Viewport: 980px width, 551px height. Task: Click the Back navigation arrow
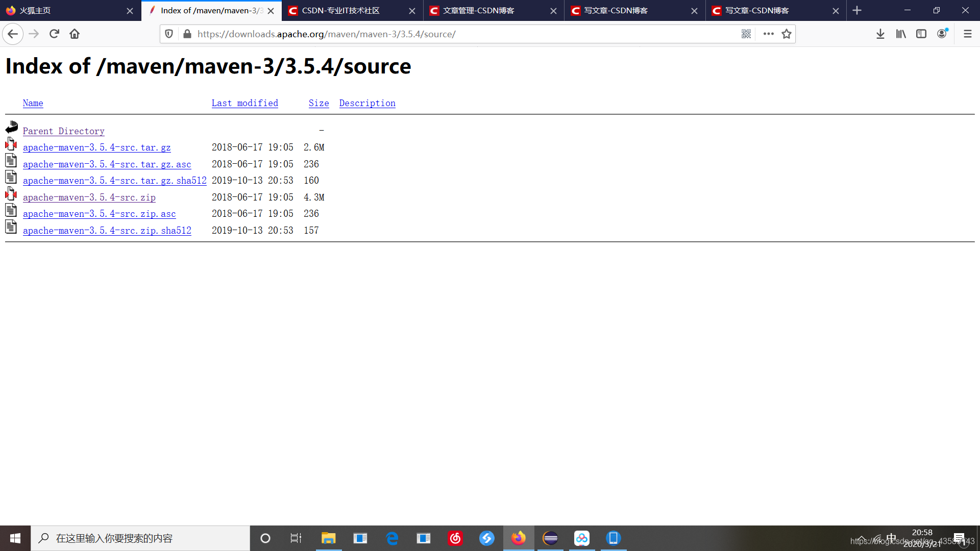pyautogui.click(x=13, y=34)
